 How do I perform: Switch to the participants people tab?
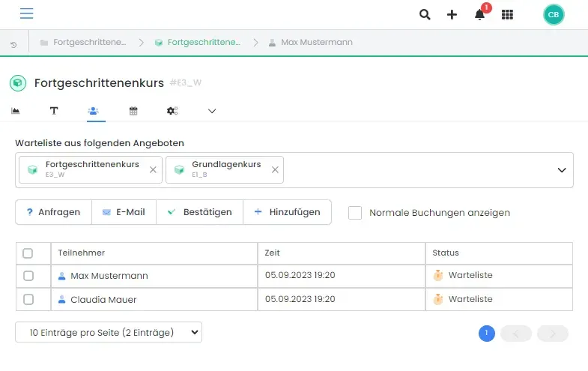point(93,111)
